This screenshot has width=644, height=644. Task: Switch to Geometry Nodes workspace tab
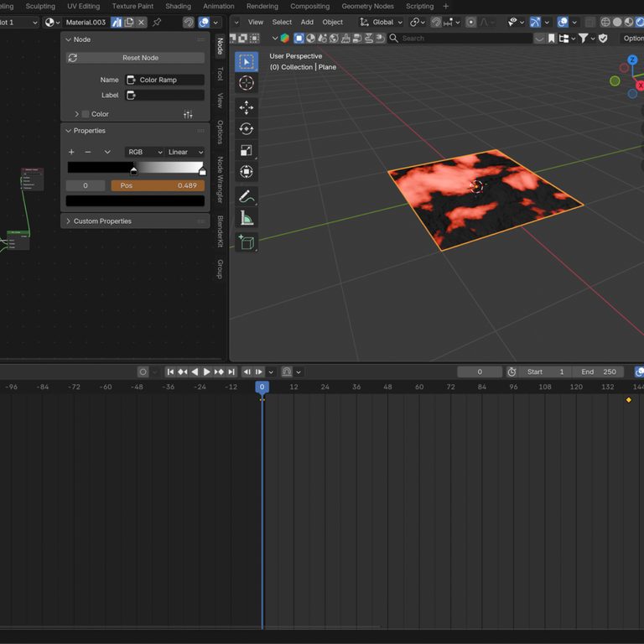point(367,6)
